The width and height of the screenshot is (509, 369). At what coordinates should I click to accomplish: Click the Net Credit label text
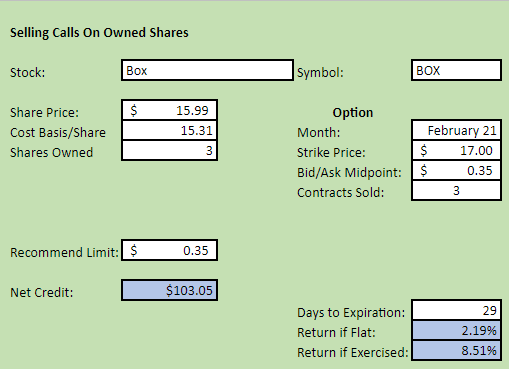(x=42, y=293)
